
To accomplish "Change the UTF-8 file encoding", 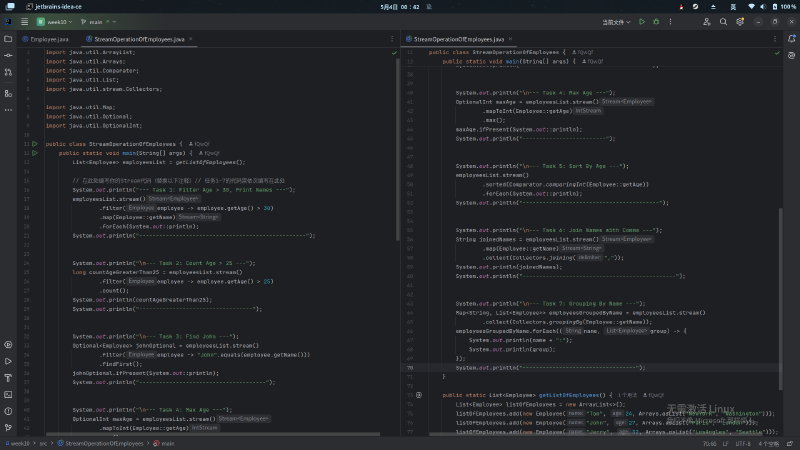I will pyautogui.click(x=743, y=444).
